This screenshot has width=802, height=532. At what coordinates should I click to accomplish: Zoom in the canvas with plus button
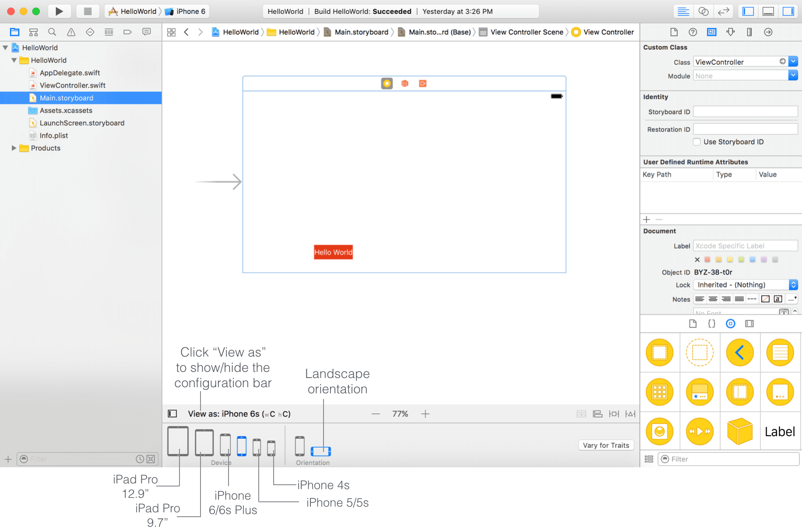tap(426, 414)
